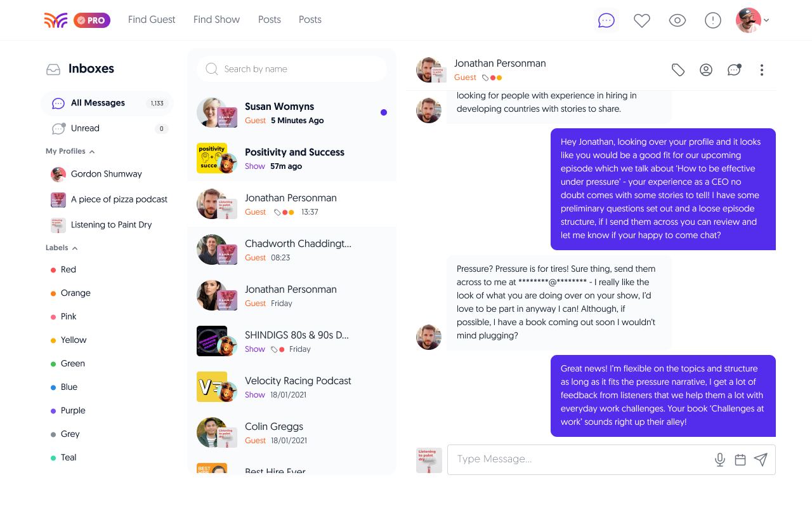Open messages icon in top navigation
Screen dimensions: 812x508
[x=606, y=20]
